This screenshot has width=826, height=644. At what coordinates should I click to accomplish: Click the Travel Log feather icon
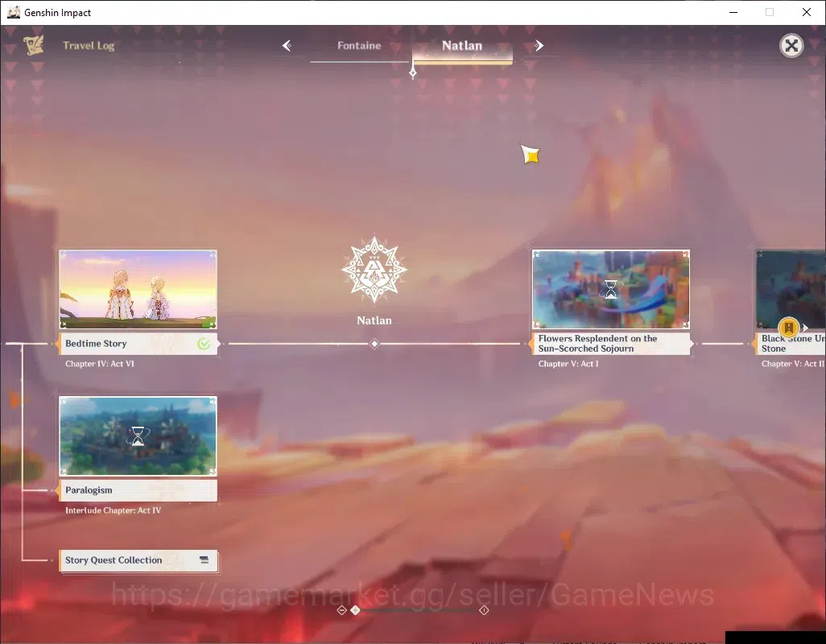point(33,45)
